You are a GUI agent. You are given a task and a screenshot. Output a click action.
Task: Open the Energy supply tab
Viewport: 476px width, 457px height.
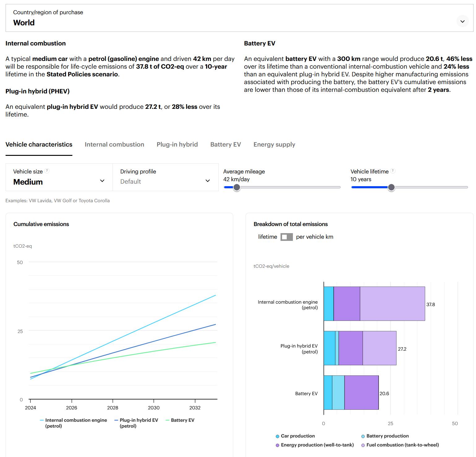274,145
